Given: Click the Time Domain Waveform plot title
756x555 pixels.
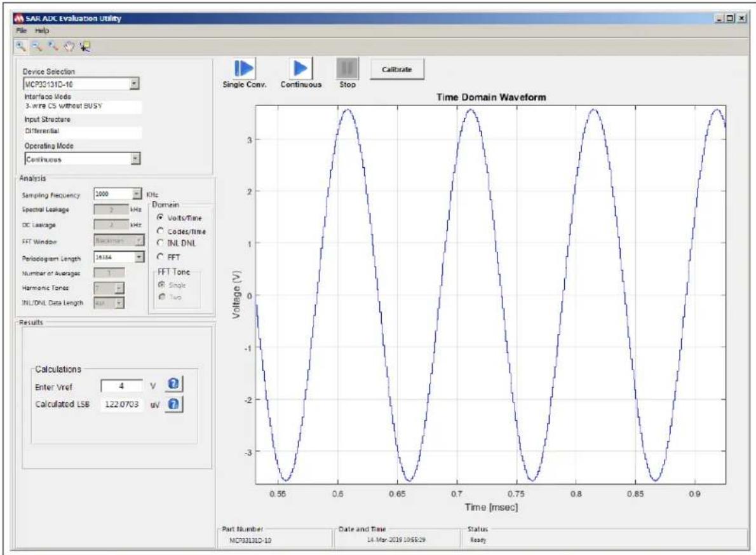Looking at the screenshot, I should click(x=491, y=97).
